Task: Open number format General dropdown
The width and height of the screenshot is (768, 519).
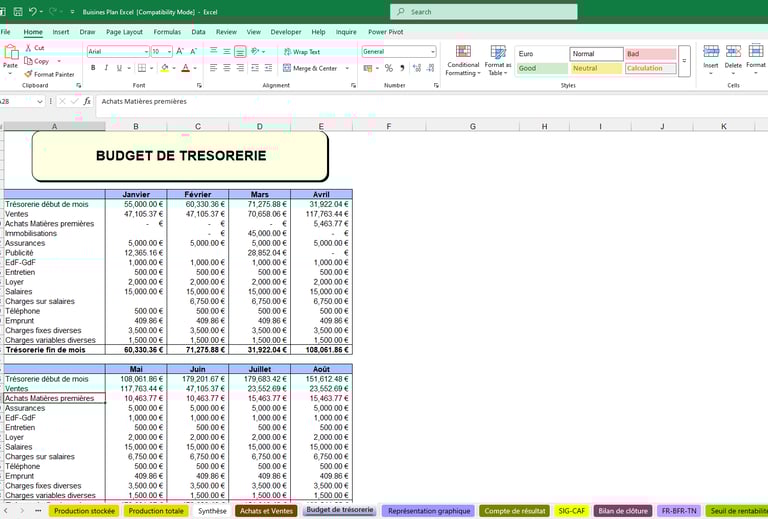Action: (x=432, y=51)
